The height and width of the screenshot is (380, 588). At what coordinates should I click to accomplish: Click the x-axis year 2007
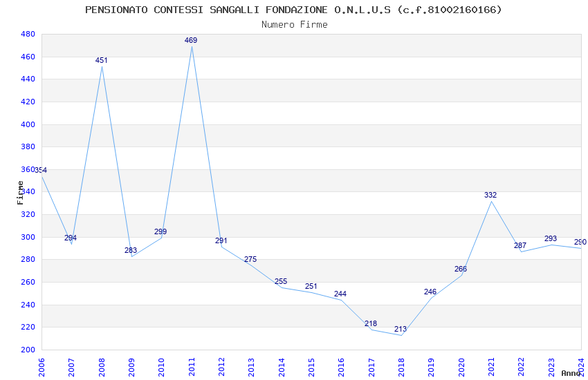coord(71,367)
